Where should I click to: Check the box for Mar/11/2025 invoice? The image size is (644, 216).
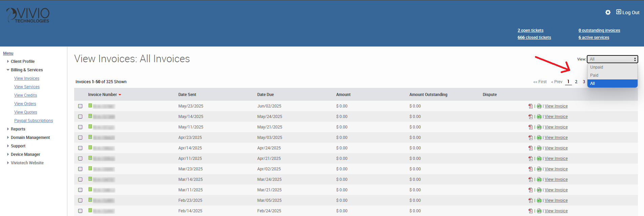(x=80, y=190)
